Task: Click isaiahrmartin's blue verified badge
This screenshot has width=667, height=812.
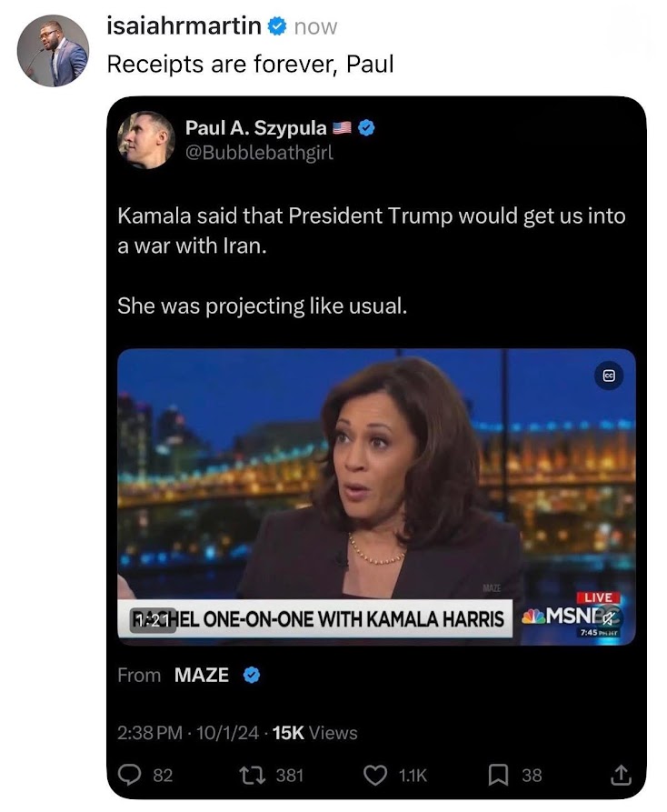Action: click(x=277, y=27)
